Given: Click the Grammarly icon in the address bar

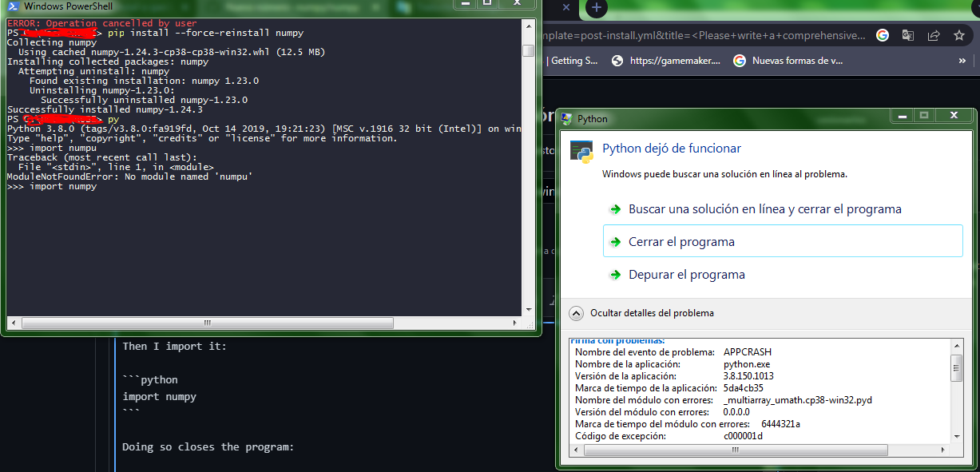Looking at the screenshot, I should (x=882, y=36).
